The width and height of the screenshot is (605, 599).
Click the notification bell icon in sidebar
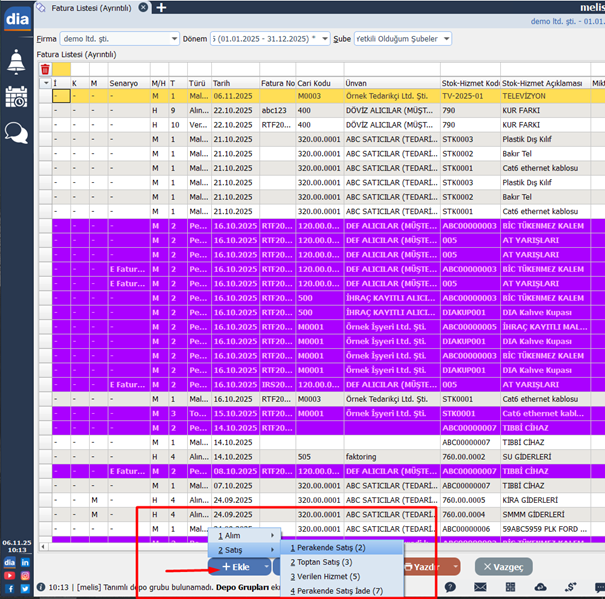[x=16, y=62]
